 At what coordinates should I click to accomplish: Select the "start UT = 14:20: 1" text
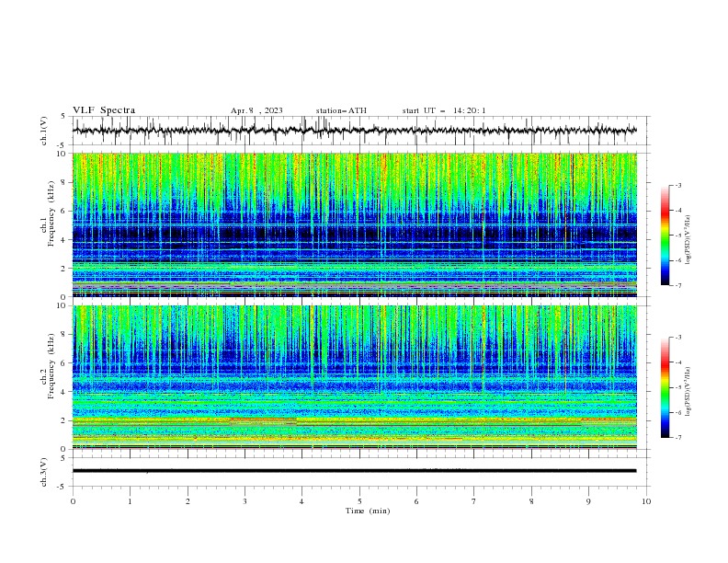[444, 110]
